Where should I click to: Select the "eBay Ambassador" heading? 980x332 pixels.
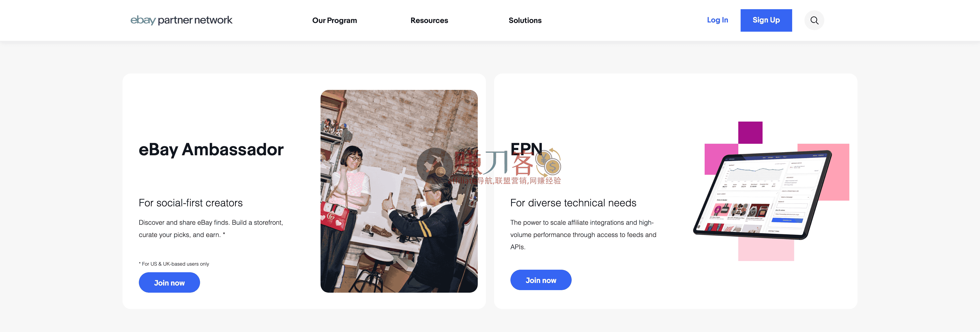(x=211, y=150)
